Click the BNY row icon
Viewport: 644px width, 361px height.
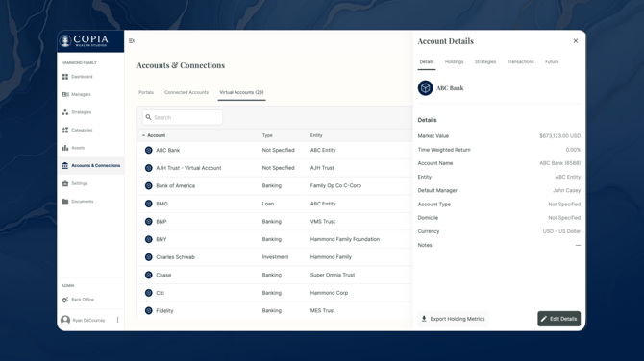149,239
